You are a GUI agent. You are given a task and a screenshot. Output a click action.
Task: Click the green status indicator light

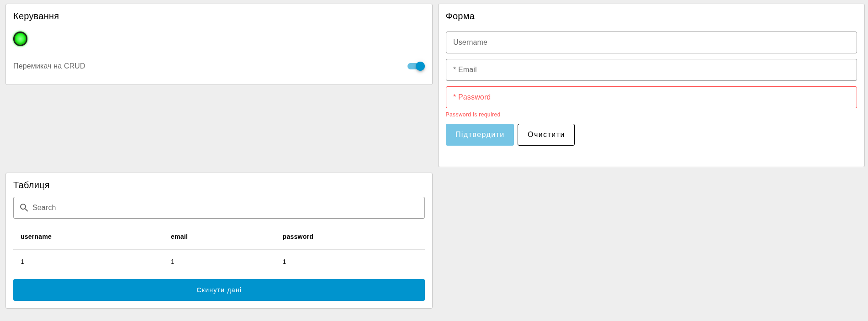(20, 39)
